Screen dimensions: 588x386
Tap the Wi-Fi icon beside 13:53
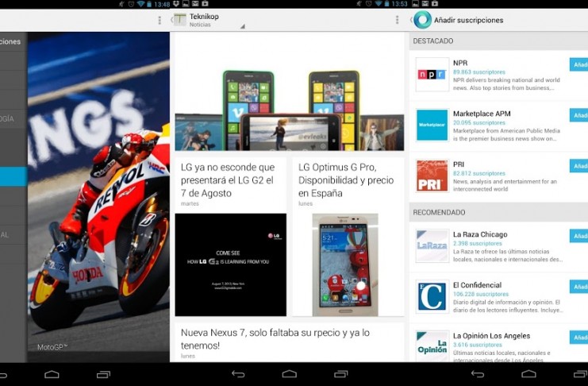pos(377,4)
